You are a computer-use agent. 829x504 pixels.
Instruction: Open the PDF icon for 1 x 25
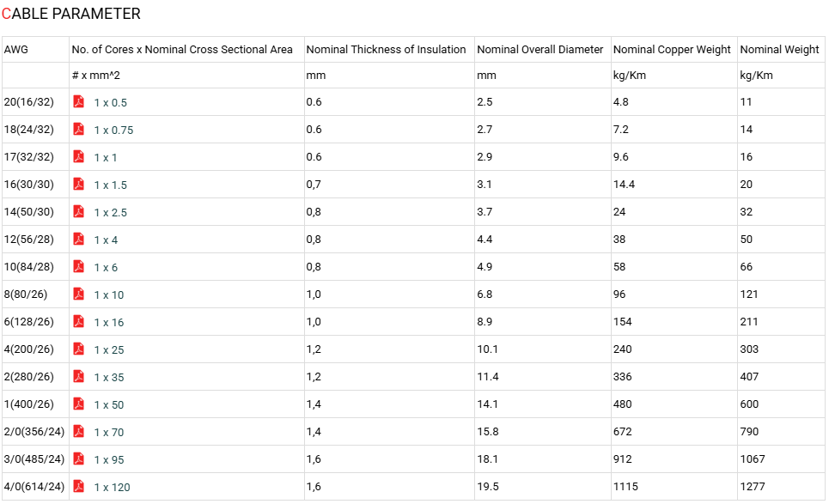79,349
